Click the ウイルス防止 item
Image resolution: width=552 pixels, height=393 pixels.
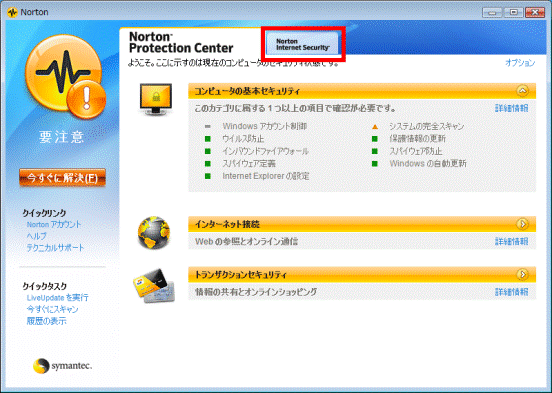click(243, 139)
